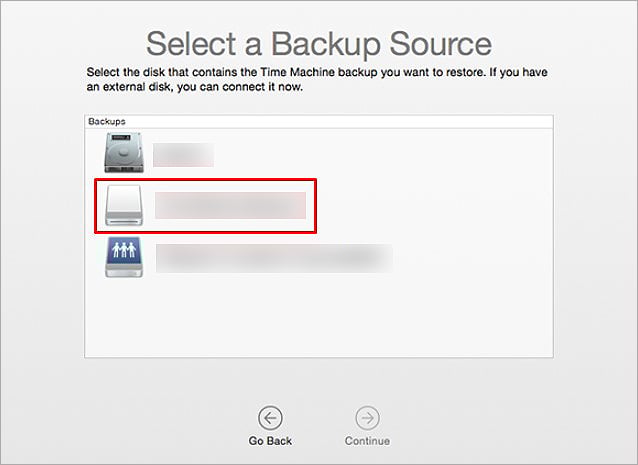Select the blurred name beside the hard disk
This screenshot has width=638, height=465.
point(184,155)
